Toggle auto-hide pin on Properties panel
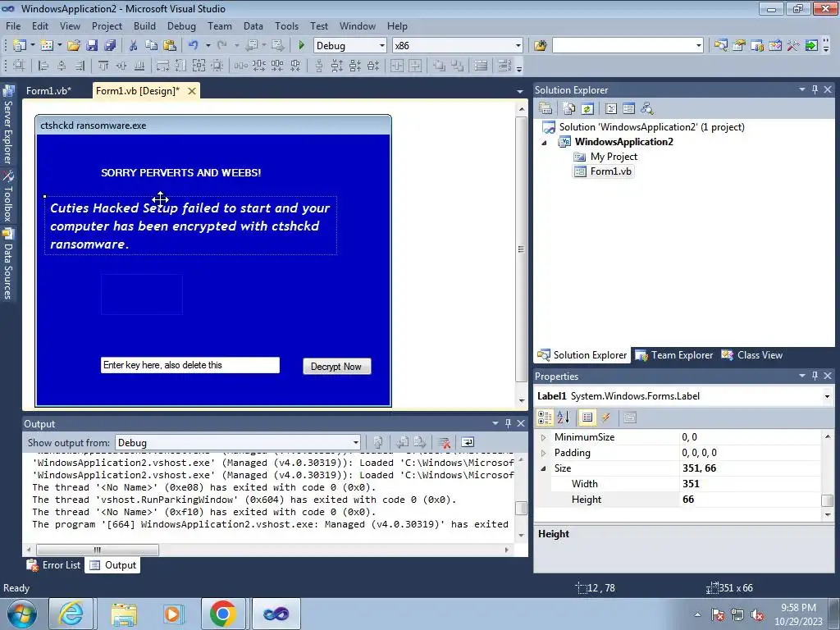The image size is (840, 630). click(x=815, y=376)
